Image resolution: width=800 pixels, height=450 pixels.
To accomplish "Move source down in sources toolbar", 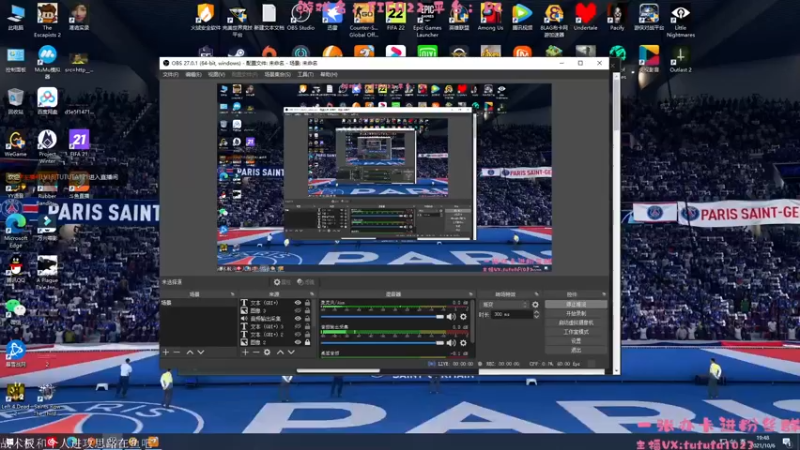I will coord(291,352).
